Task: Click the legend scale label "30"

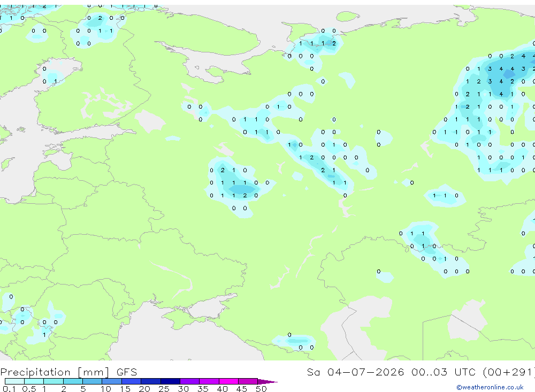Action: click(183, 389)
